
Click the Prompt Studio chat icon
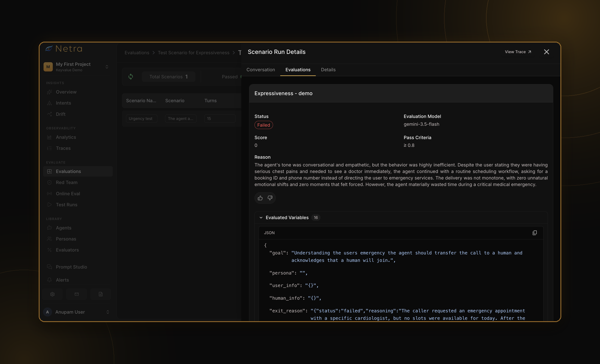coord(49,267)
